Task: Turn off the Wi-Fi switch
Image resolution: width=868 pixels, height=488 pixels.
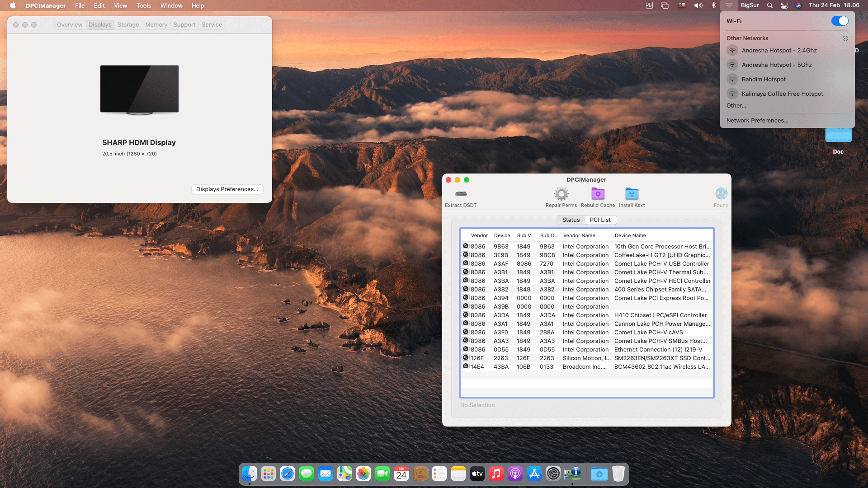Action: [840, 21]
